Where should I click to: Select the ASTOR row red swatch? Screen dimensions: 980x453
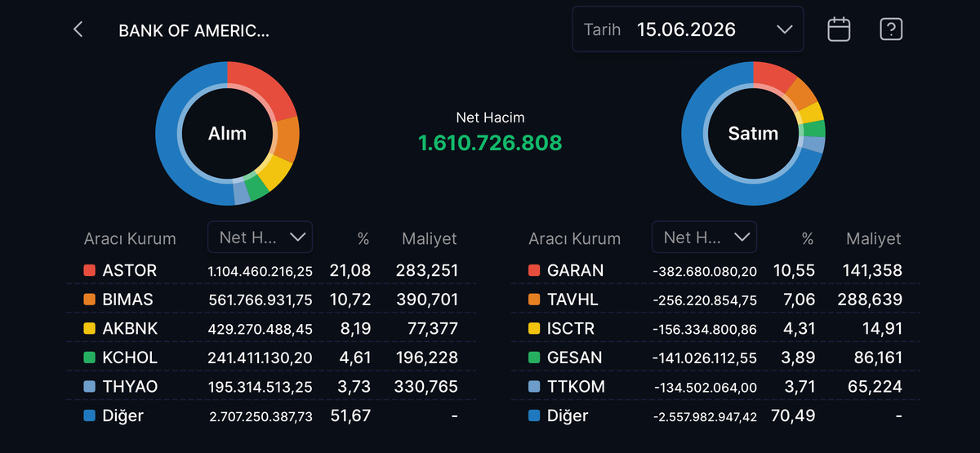pos(89,270)
